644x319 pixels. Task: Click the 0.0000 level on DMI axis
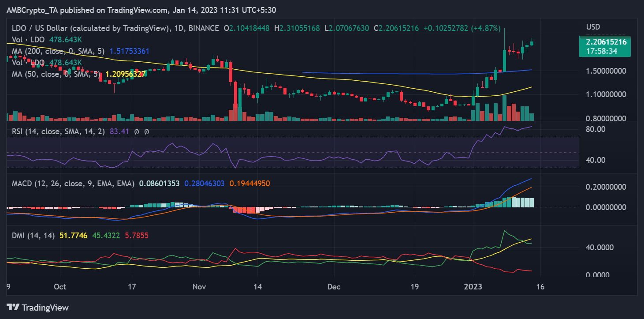click(x=598, y=275)
